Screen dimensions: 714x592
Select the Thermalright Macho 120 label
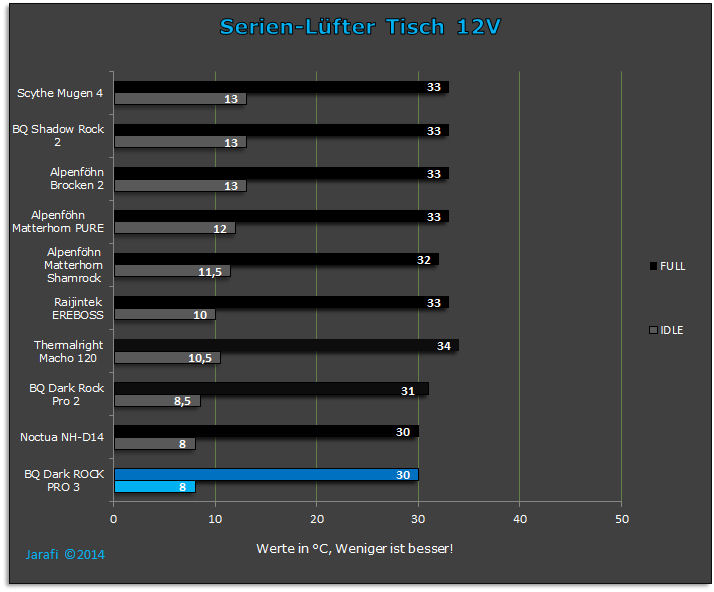(68, 352)
